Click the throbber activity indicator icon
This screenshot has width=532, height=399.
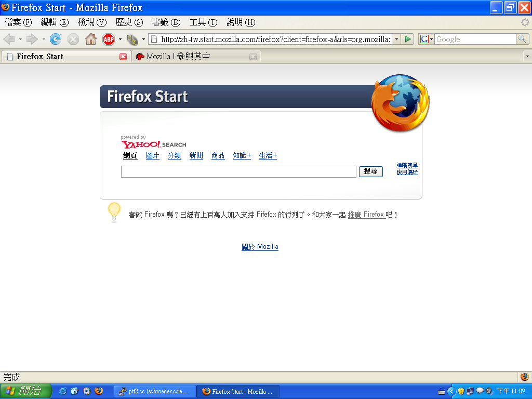coord(525,22)
